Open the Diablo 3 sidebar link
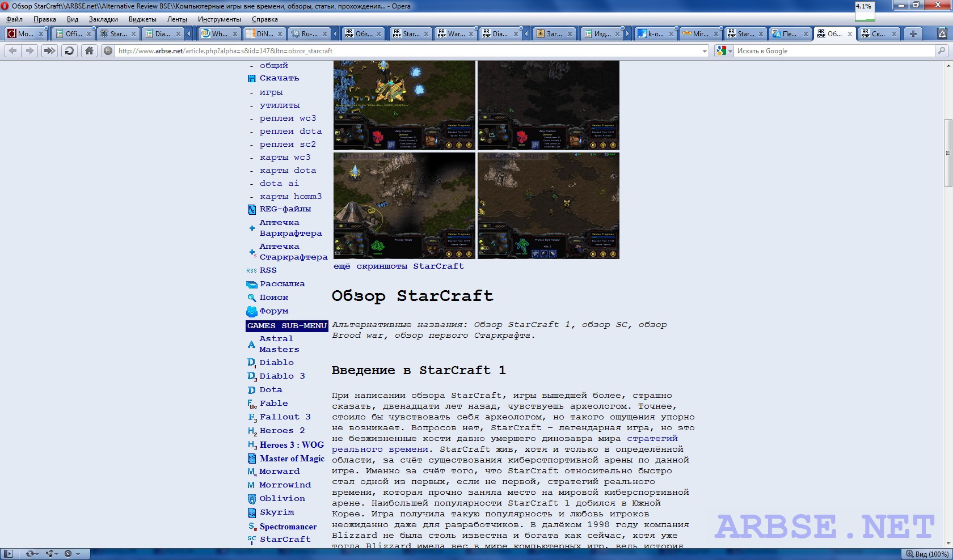The image size is (953, 560). 282,376
